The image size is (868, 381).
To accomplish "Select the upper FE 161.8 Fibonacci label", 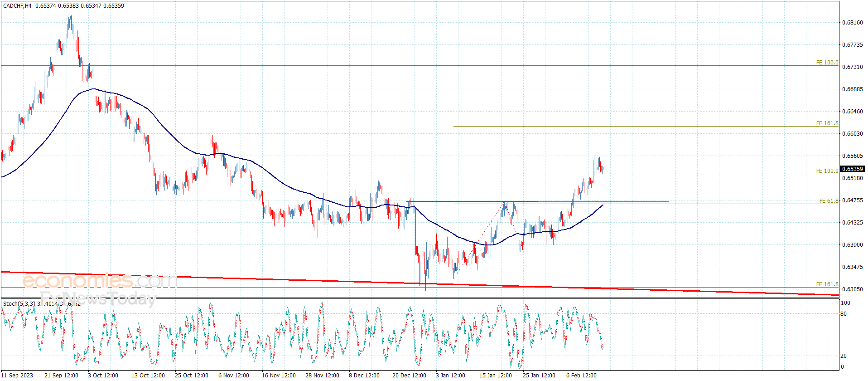I will pos(827,123).
